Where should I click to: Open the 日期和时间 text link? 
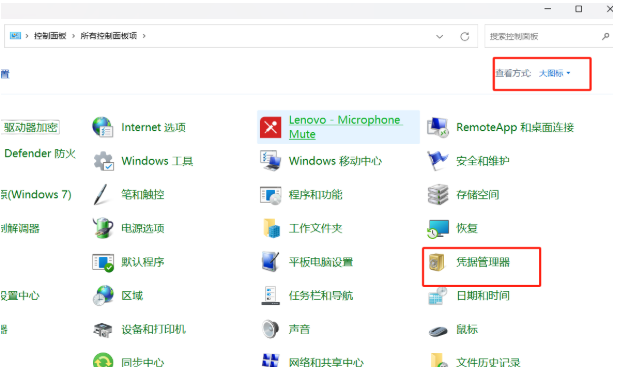[483, 296]
